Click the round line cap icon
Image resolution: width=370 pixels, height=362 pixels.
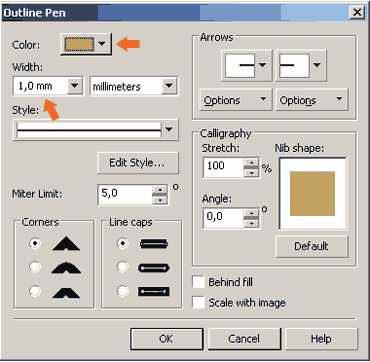click(154, 267)
